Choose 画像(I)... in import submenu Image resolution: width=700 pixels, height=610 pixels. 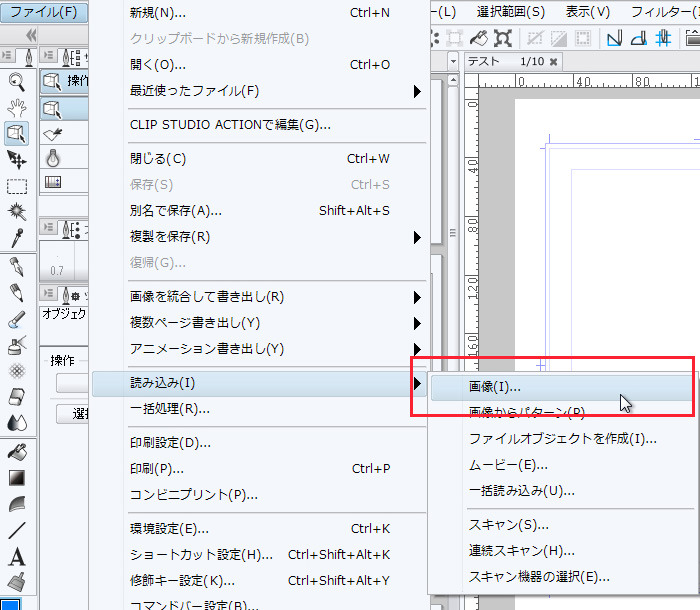click(x=561, y=387)
